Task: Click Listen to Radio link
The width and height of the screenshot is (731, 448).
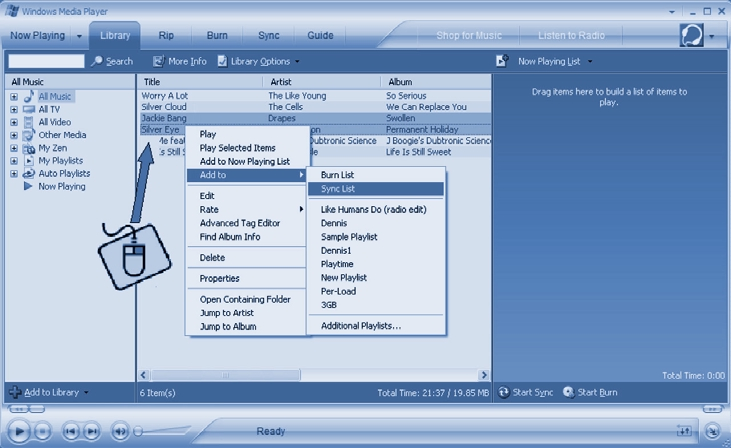Action: (571, 35)
